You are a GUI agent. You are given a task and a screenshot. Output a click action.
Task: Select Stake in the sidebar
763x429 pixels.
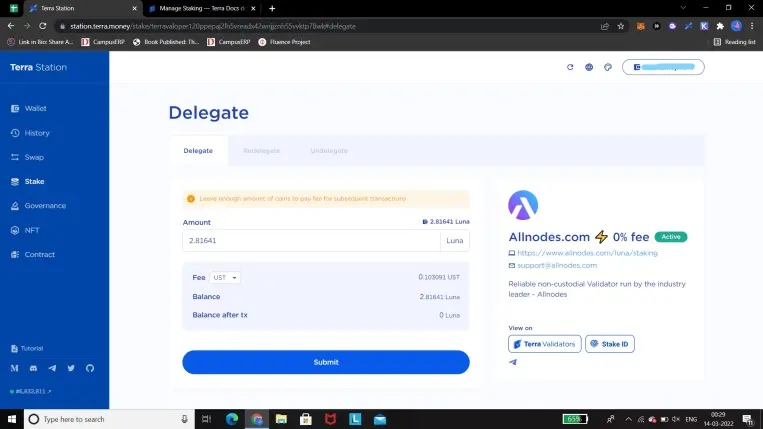(28, 181)
